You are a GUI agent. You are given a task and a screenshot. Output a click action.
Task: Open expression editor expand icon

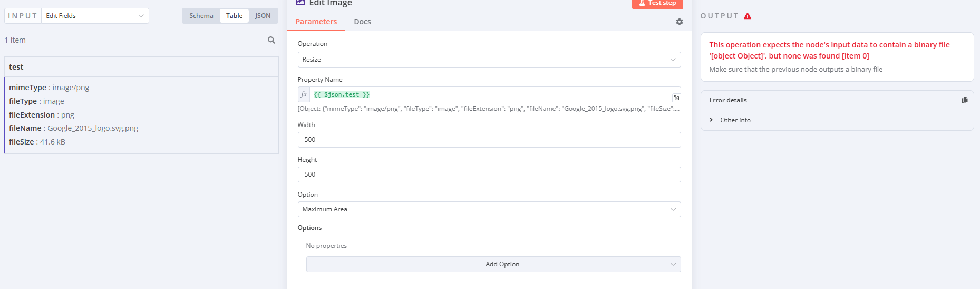[x=676, y=98]
